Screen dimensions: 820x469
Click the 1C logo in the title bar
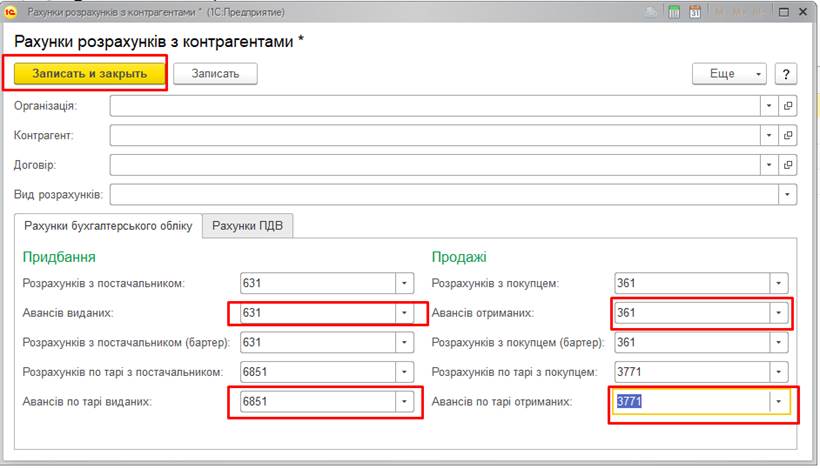pyautogui.click(x=11, y=13)
